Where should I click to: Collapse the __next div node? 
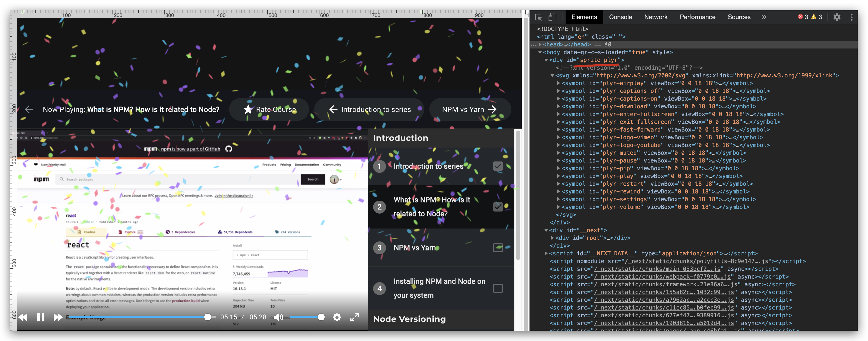click(x=546, y=231)
